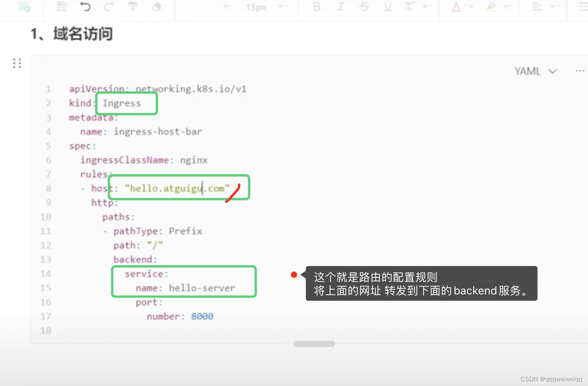Screen dimensions: 588x386
Task: Click the red annotation dot marker
Action: (294, 275)
